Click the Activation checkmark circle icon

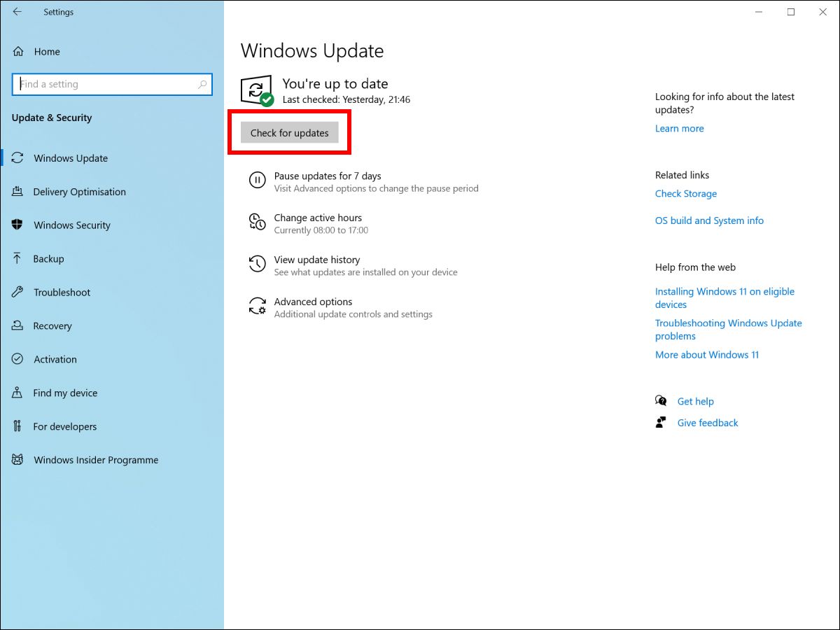click(18, 359)
